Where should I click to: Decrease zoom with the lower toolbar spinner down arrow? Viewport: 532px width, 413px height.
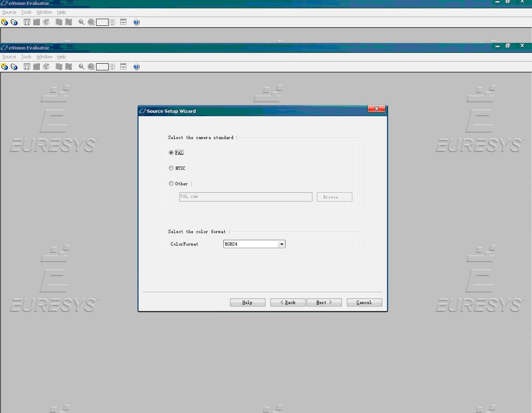click(112, 69)
